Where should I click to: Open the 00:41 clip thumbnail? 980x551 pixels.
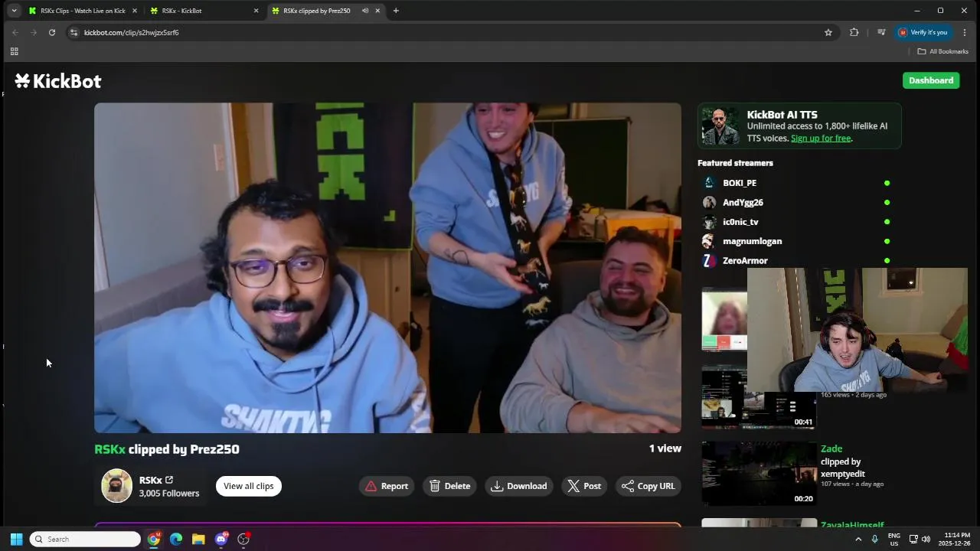759,397
